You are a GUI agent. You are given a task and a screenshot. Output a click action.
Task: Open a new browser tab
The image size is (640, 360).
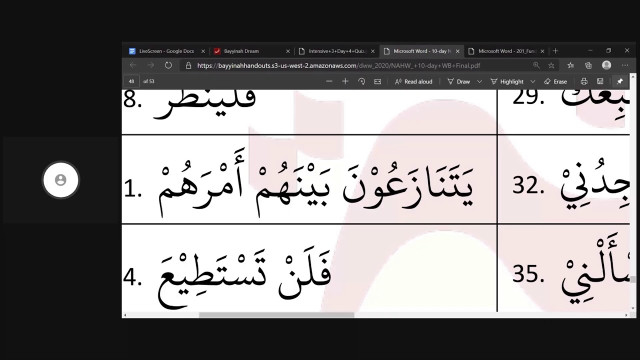tap(555, 51)
